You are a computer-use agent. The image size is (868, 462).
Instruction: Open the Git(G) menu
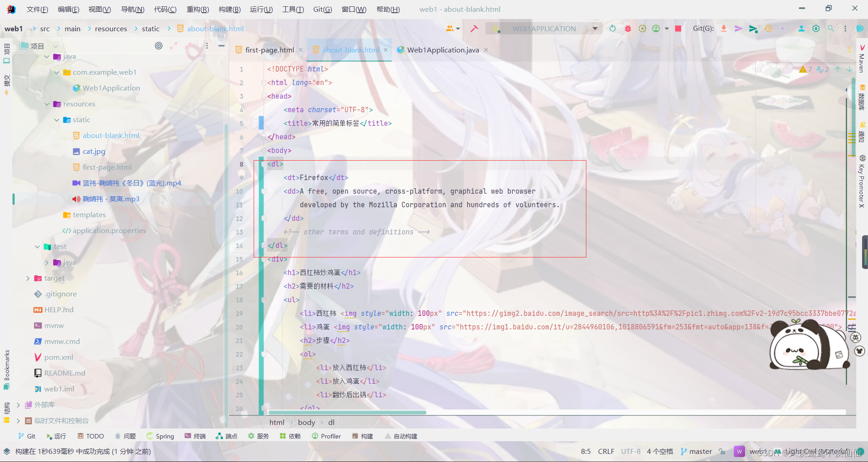pos(322,9)
